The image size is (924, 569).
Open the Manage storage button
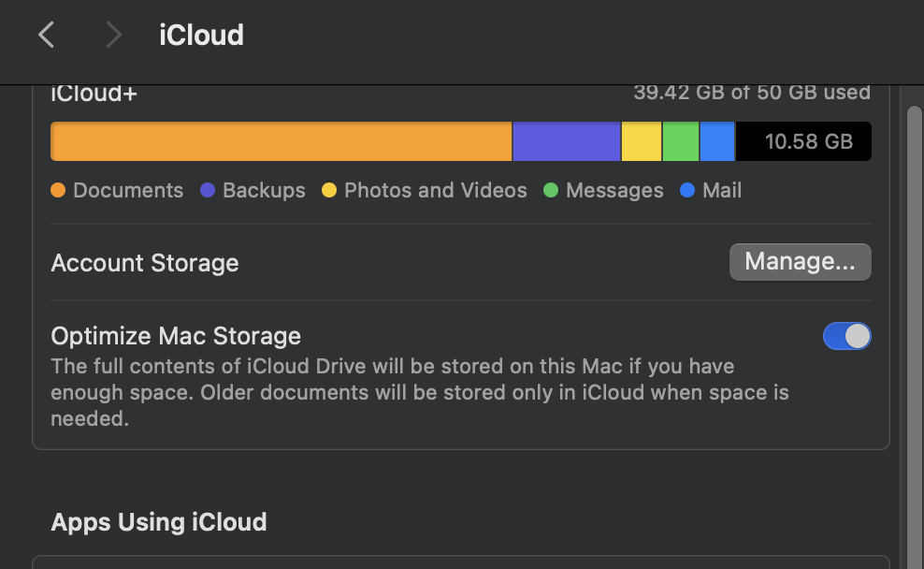coord(800,263)
